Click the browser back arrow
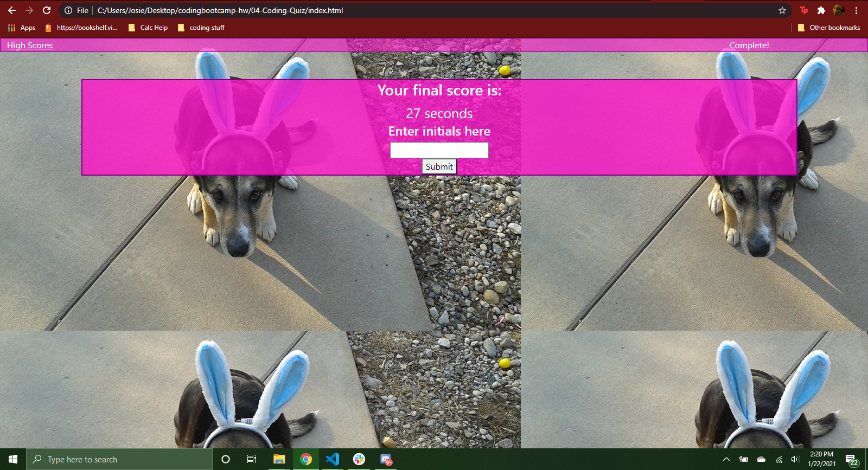 click(x=12, y=10)
